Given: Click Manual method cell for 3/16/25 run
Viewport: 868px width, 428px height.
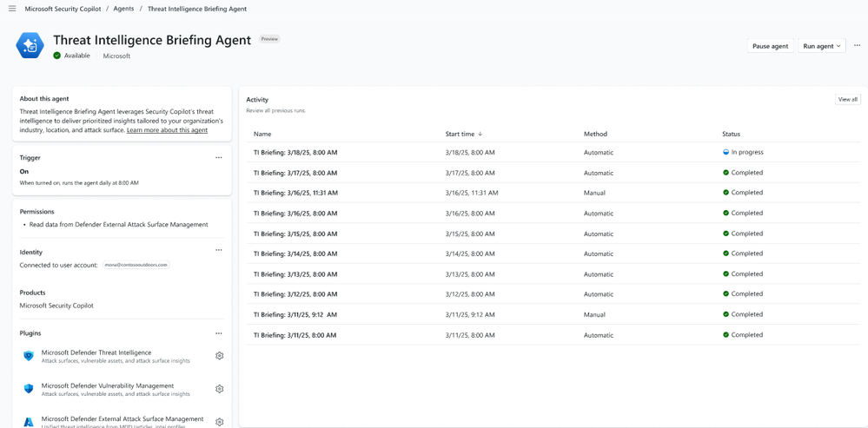Looking at the screenshot, I should [594, 193].
